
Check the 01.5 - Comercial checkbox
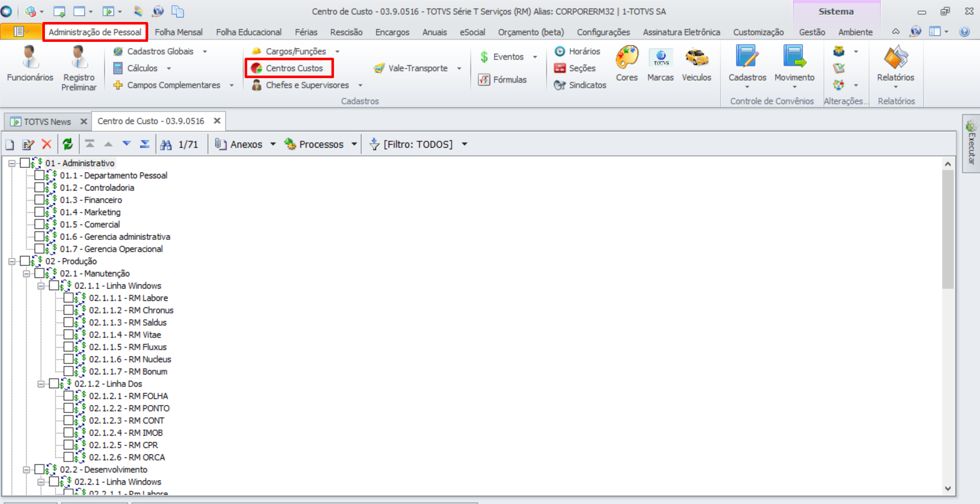click(x=39, y=224)
